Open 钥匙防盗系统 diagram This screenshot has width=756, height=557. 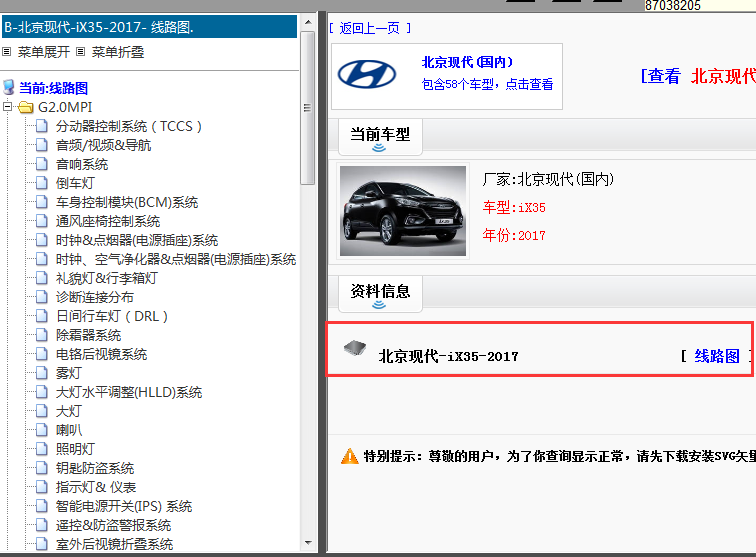(95, 468)
